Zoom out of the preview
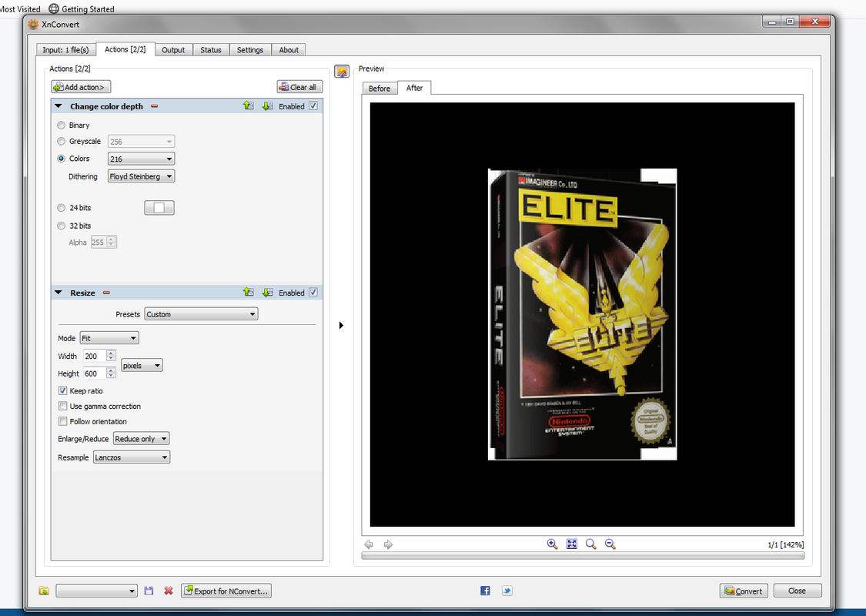Viewport: 866px width, 616px height. 610,544
